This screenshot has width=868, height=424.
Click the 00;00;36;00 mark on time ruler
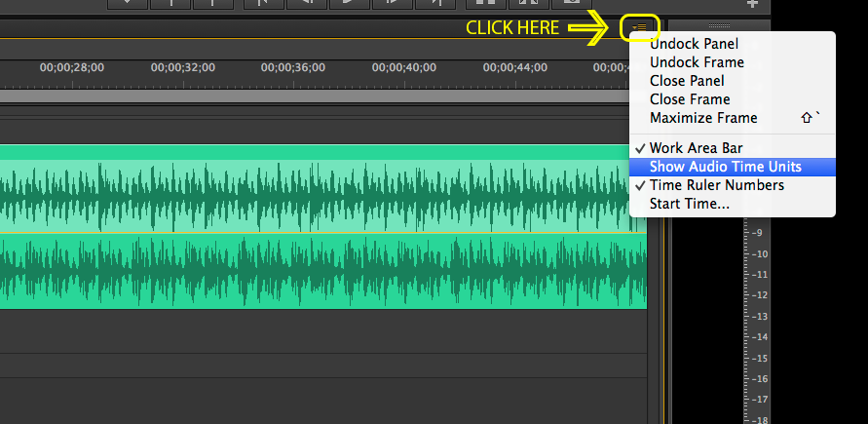(x=293, y=67)
